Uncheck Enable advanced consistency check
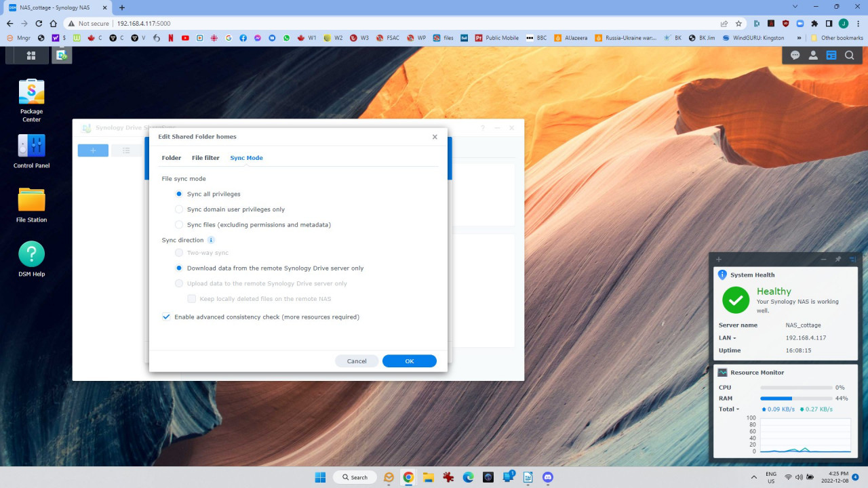 point(166,317)
